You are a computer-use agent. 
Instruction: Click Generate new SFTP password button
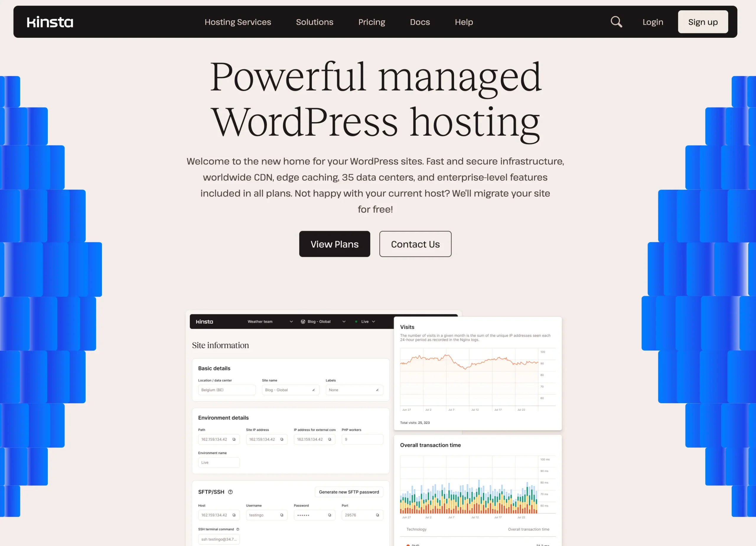tap(349, 492)
